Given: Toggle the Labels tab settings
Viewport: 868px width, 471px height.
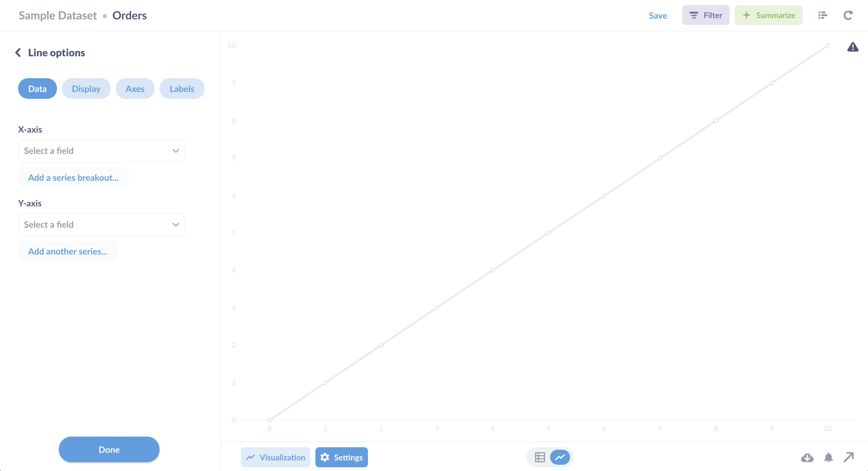Looking at the screenshot, I should click(x=181, y=89).
